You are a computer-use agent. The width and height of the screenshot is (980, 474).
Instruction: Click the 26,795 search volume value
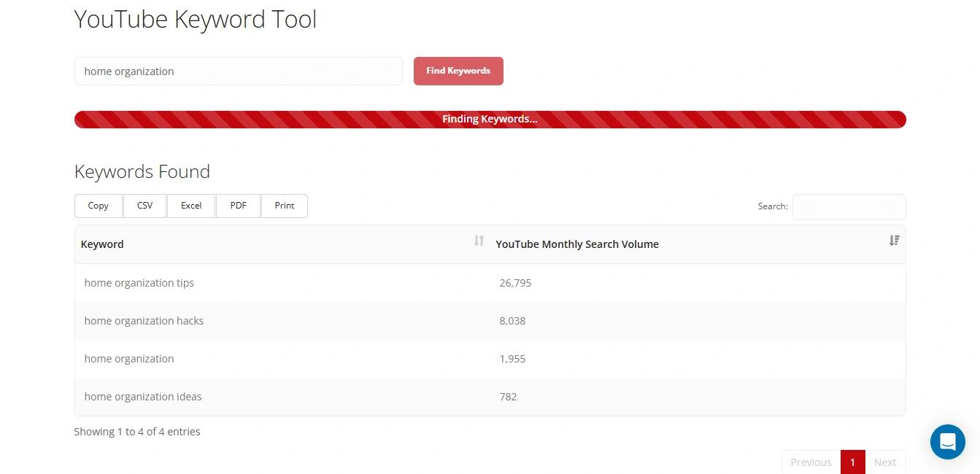tap(515, 283)
